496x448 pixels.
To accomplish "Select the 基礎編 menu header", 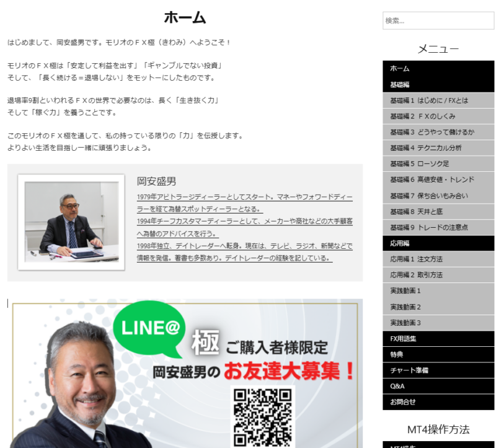I will click(438, 84).
